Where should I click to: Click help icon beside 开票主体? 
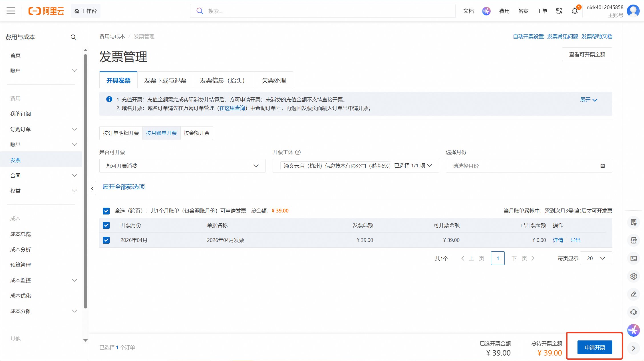298,152
